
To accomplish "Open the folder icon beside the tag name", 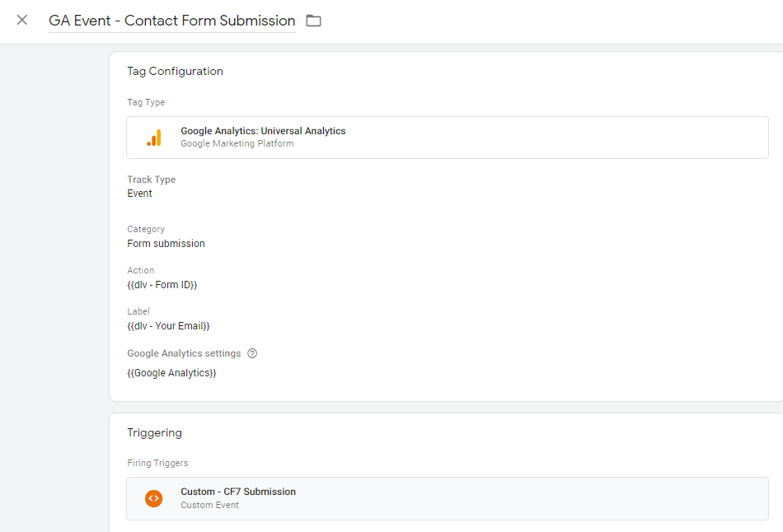I will pyautogui.click(x=313, y=21).
